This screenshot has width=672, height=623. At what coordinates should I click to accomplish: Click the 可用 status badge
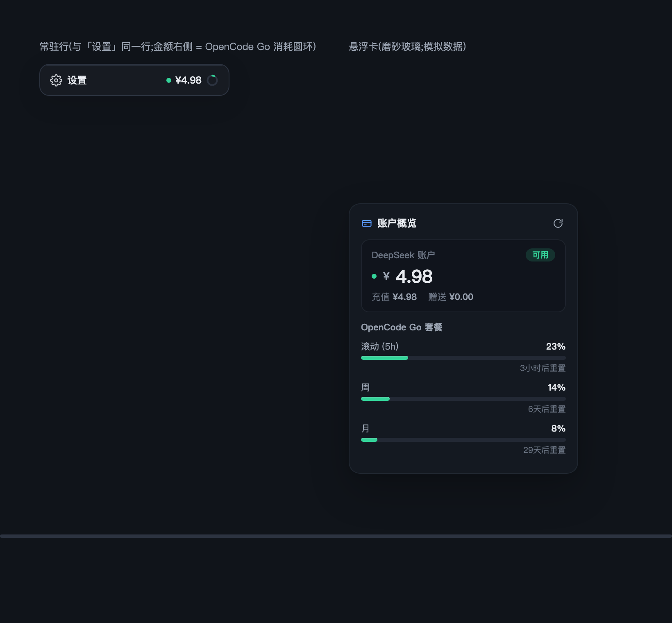pos(540,255)
